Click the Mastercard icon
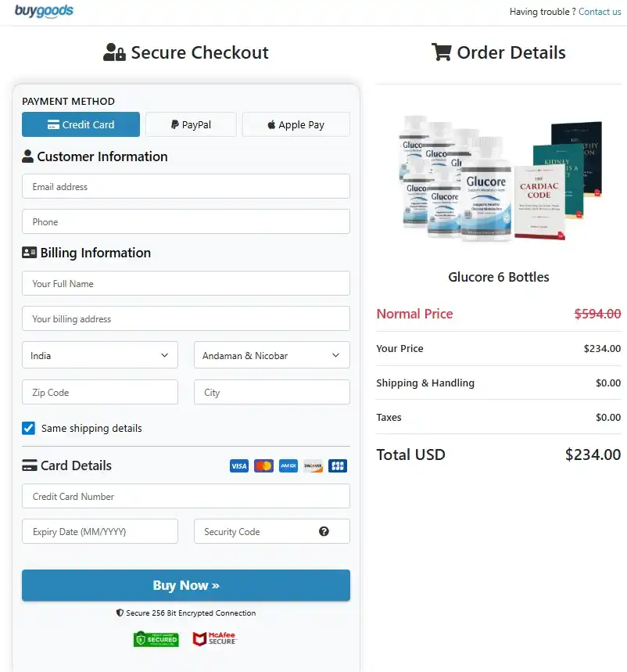Screen dimensions: 627x672 point(263,465)
